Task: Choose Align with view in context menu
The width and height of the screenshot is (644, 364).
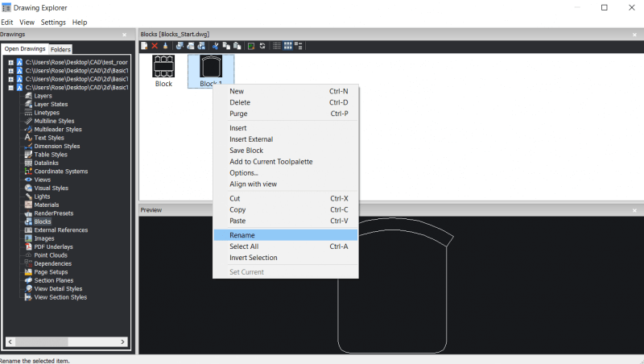Action: click(x=286, y=184)
